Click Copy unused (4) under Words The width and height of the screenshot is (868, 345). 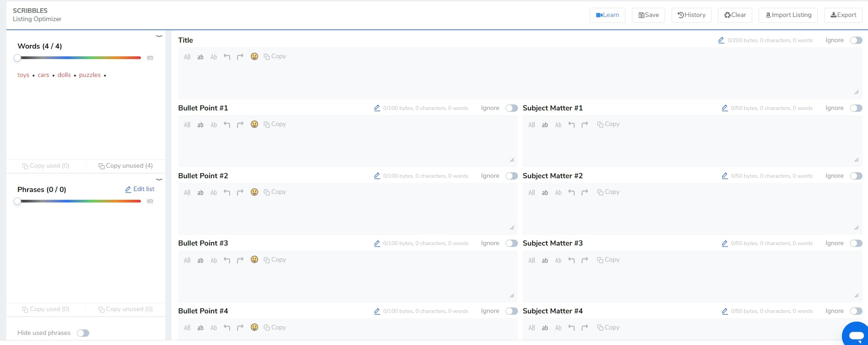tap(125, 166)
